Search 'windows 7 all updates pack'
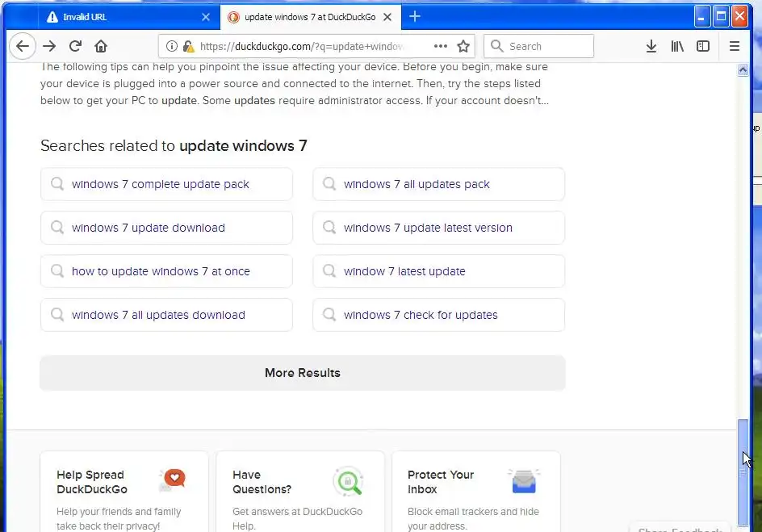762x532 pixels. [x=439, y=184]
